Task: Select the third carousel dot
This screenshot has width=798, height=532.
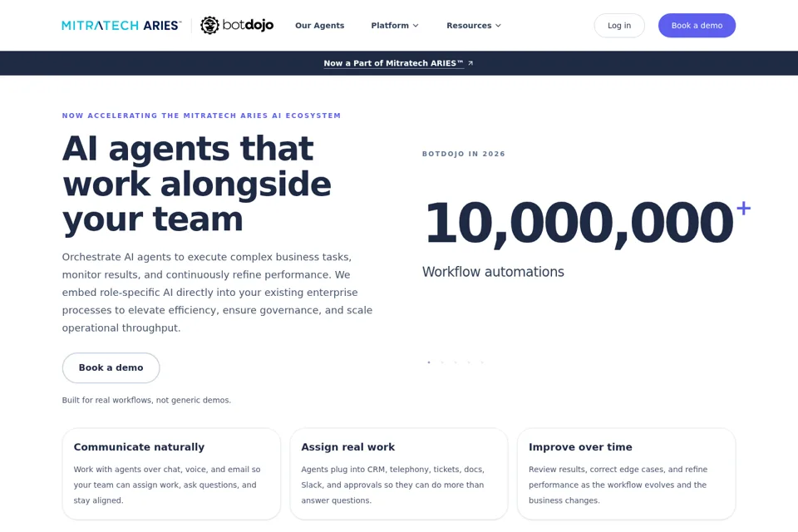Action: point(456,362)
